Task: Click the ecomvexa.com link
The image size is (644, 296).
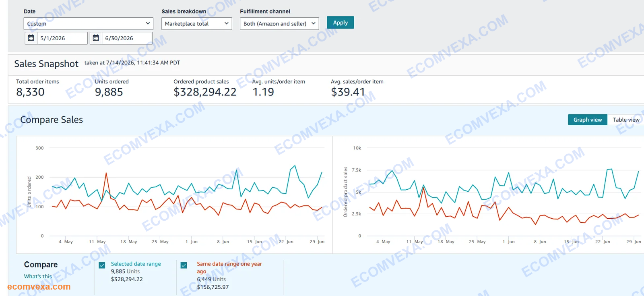Action: (39, 287)
